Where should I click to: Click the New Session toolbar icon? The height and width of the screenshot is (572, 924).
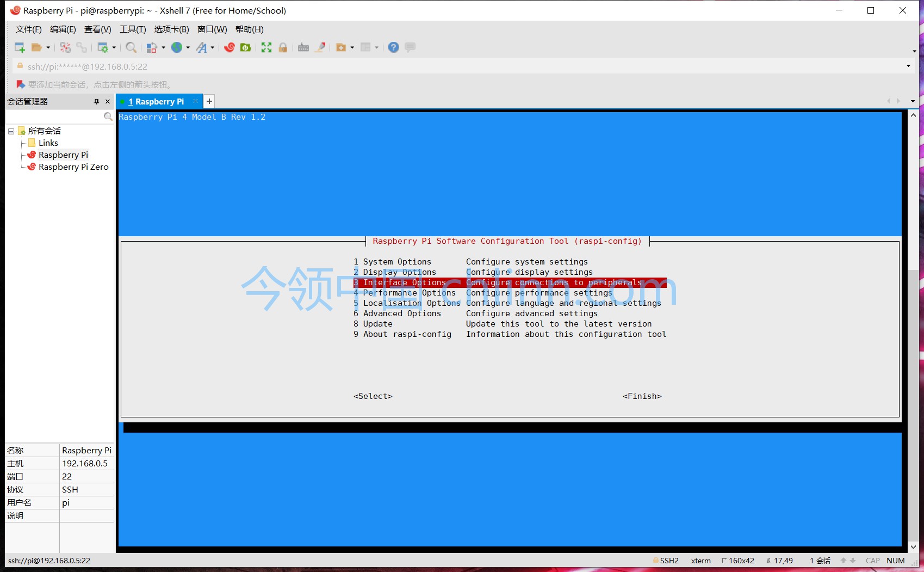20,47
